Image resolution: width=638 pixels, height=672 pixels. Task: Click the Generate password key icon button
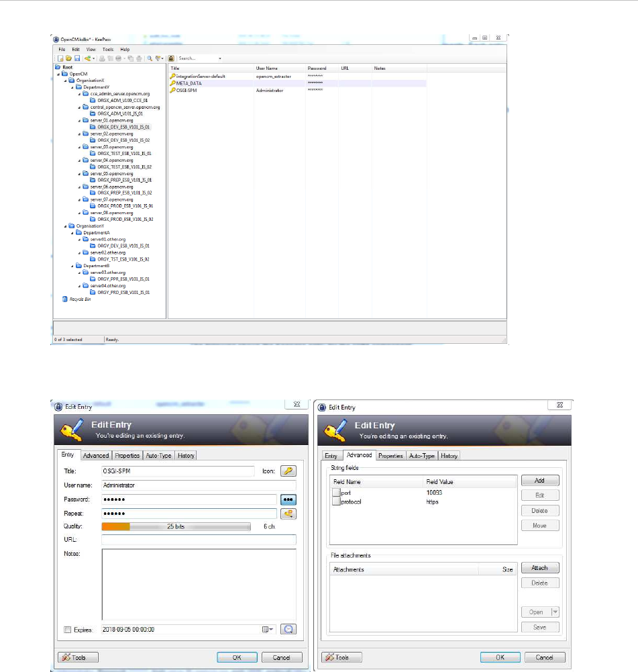pyautogui.click(x=288, y=514)
